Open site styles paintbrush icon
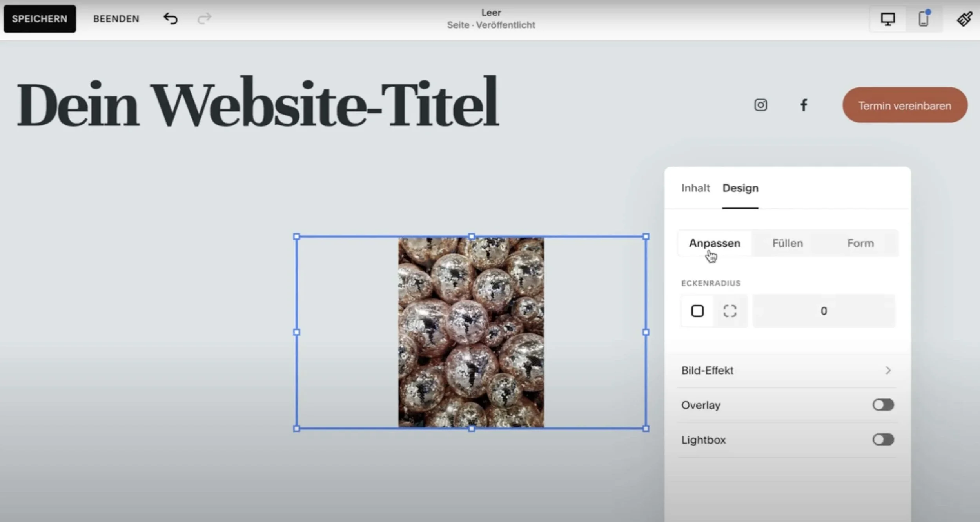This screenshot has height=522, width=980. 964,19
